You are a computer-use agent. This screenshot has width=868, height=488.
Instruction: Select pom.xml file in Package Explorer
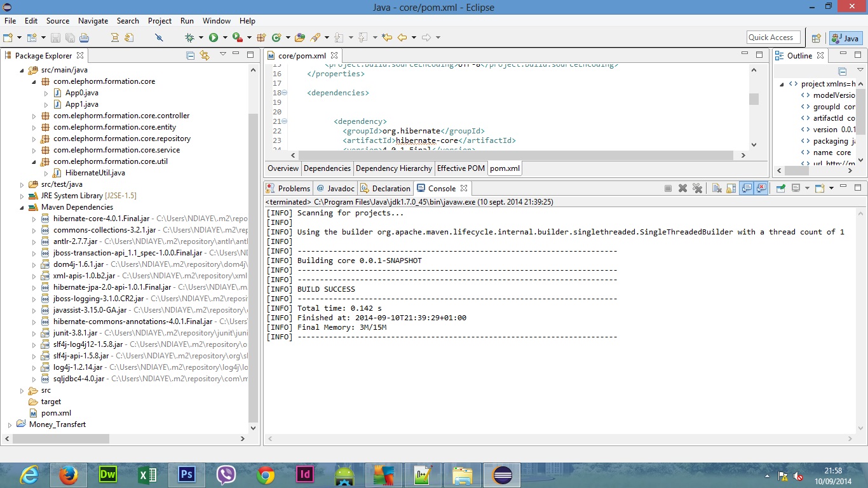pos(56,413)
